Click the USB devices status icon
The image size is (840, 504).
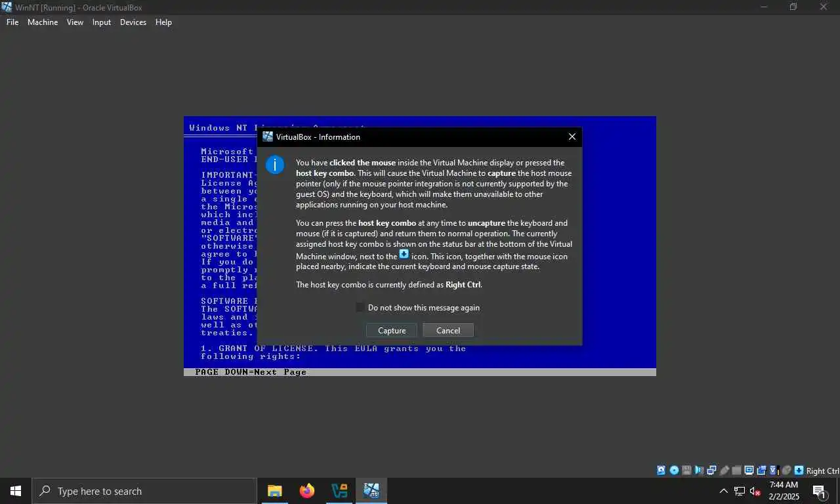coord(724,471)
